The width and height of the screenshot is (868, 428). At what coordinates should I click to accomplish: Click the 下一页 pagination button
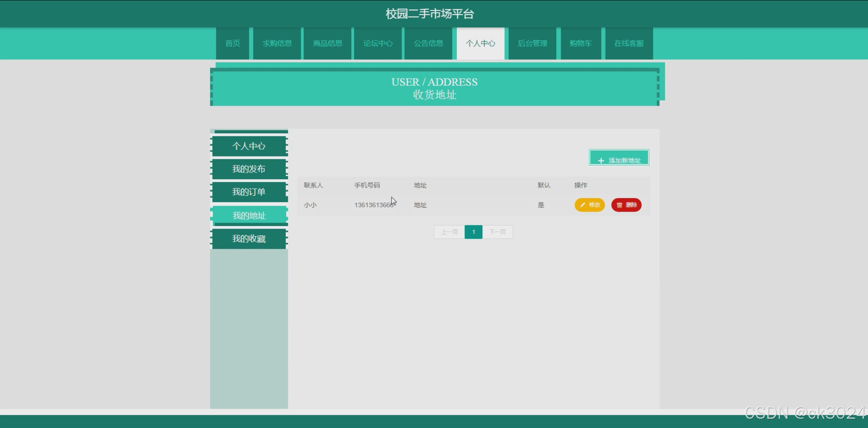click(497, 232)
